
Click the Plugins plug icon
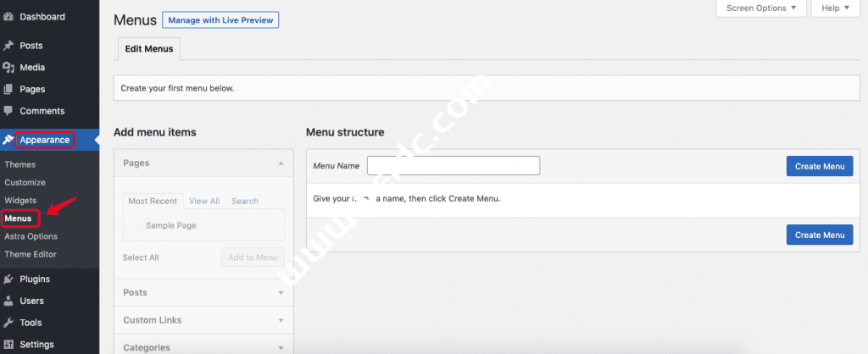(x=8, y=279)
